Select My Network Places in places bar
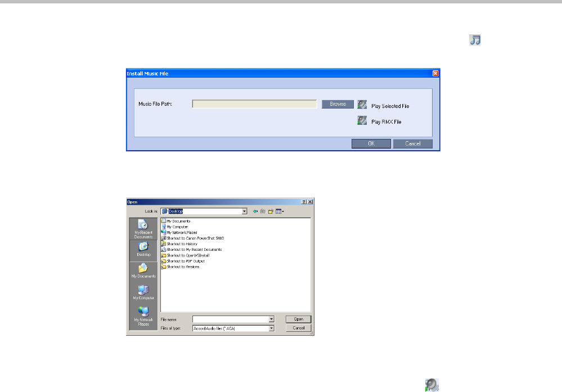562x392 pixels. pyautogui.click(x=143, y=316)
